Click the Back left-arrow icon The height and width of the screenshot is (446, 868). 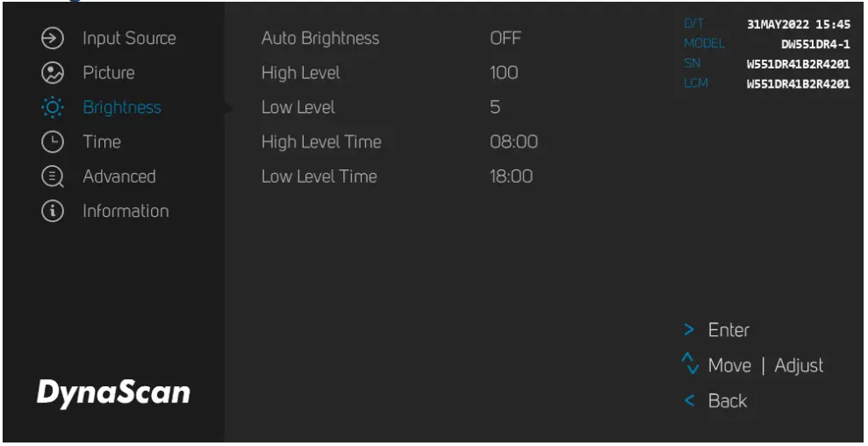tap(690, 401)
